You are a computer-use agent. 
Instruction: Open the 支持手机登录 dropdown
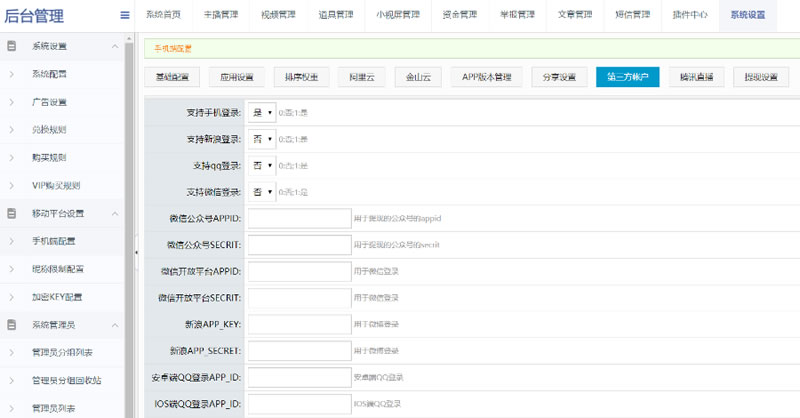pos(262,113)
